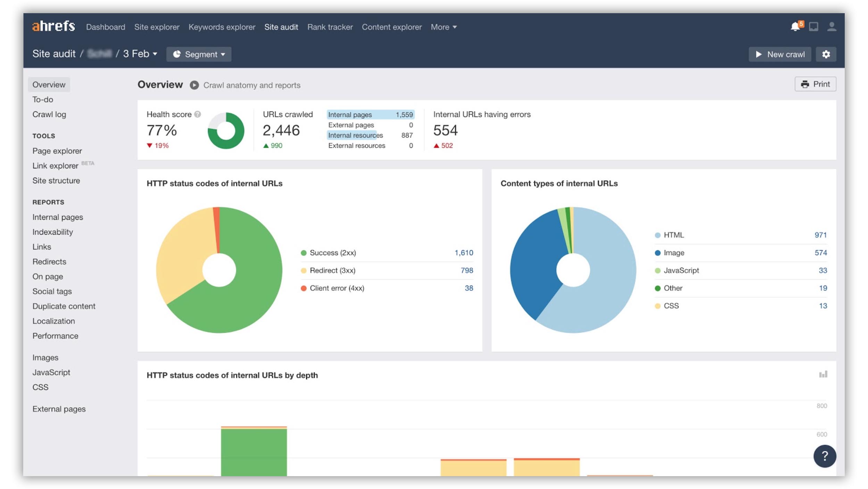Open the 3 Feb crawl date dropdown

pyautogui.click(x=140, y=54)
